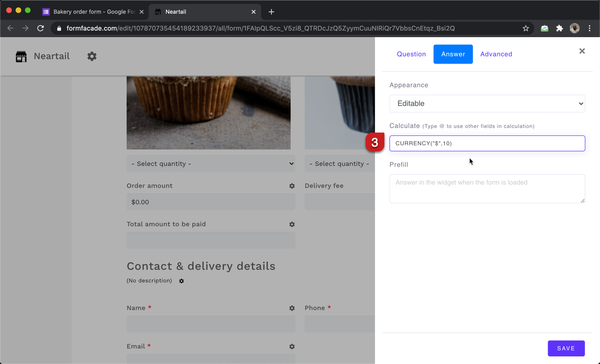Click the Neartail storefront icon

click(x=21, y=56)
